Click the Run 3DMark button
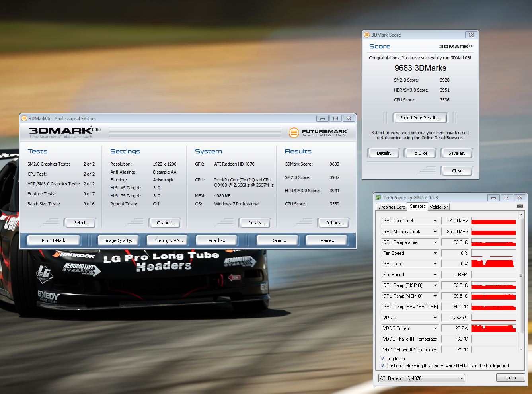 53,240
